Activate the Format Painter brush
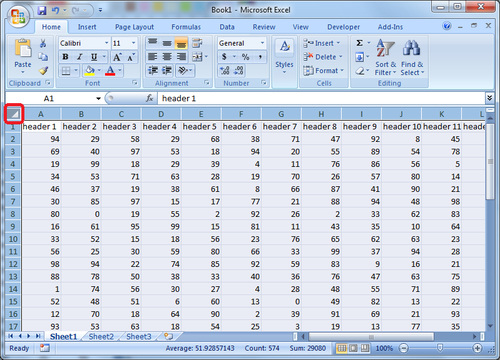The width and height of the screenshot is (500, 360). [43, 71]
